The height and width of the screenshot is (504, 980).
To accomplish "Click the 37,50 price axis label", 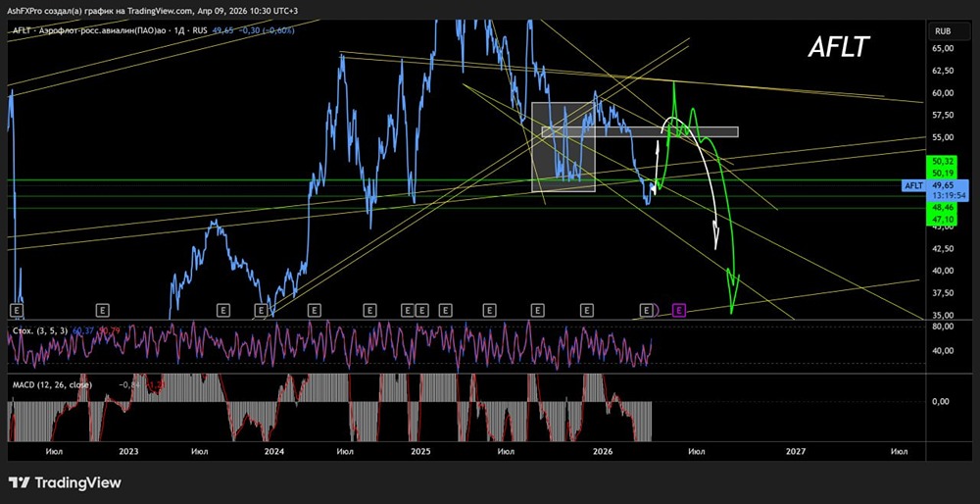I will tap(943, 292).
